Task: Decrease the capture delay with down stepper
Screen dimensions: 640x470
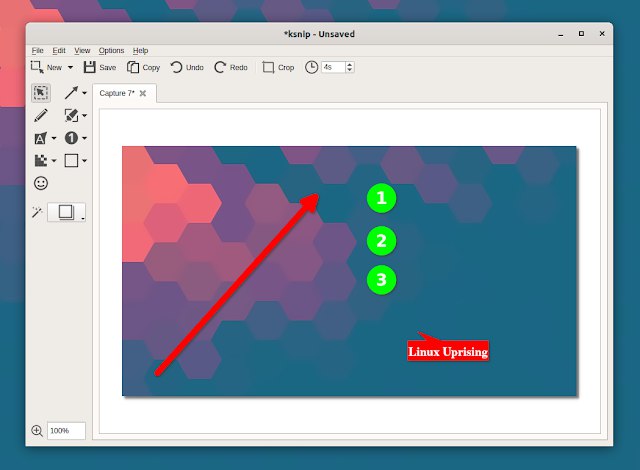Action: click(x=349, y=70)
